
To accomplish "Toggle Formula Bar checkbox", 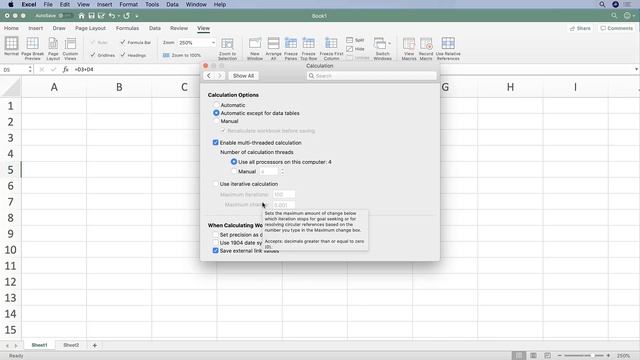I will tap(123, 42).
